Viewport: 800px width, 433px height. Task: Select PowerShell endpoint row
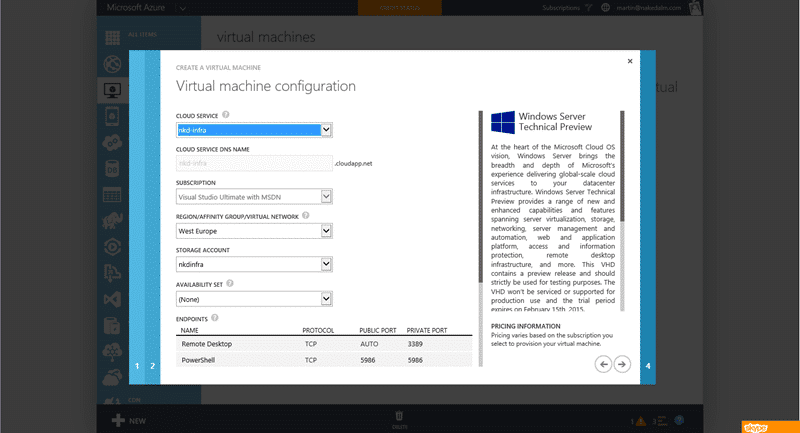coord(324,360)
